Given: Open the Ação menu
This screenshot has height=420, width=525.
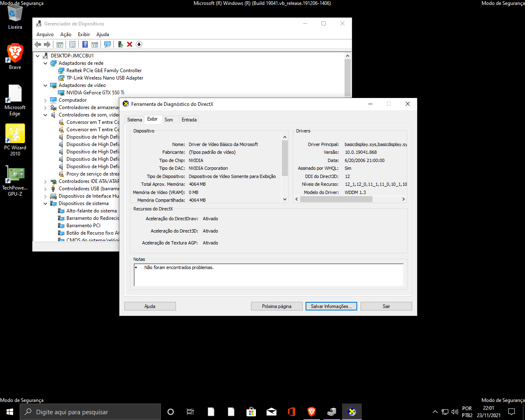Looking at the screenshot, I should 66,34.
